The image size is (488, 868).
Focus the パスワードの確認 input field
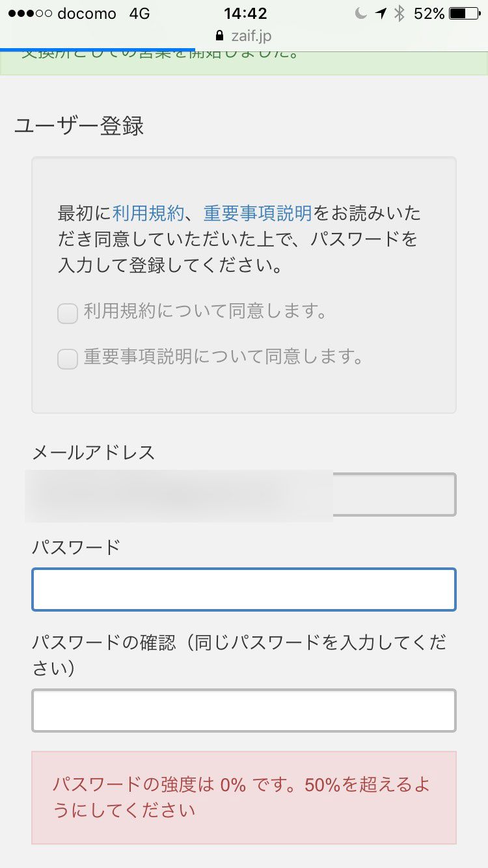coord(244,711)
